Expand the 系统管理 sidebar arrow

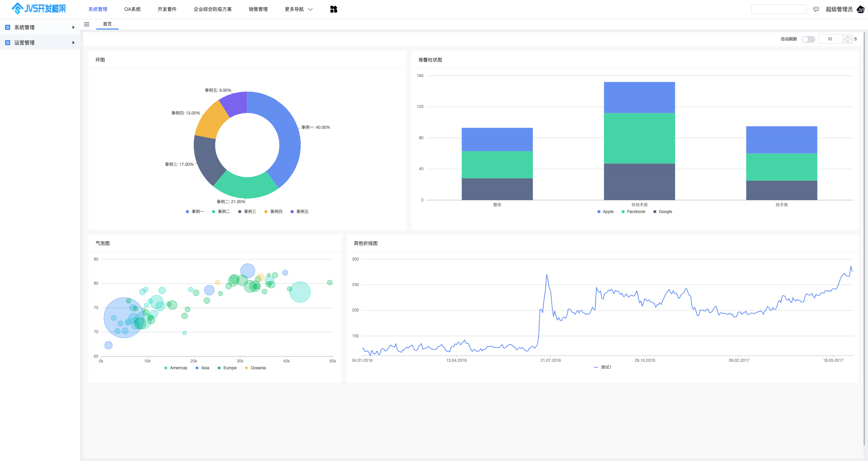click(x=73, y=27)
